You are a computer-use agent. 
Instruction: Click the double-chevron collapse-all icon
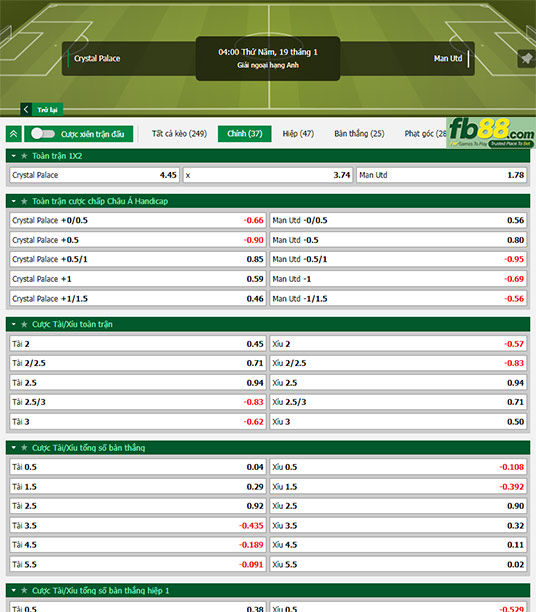pyautogui.click(x=14, y=134)
